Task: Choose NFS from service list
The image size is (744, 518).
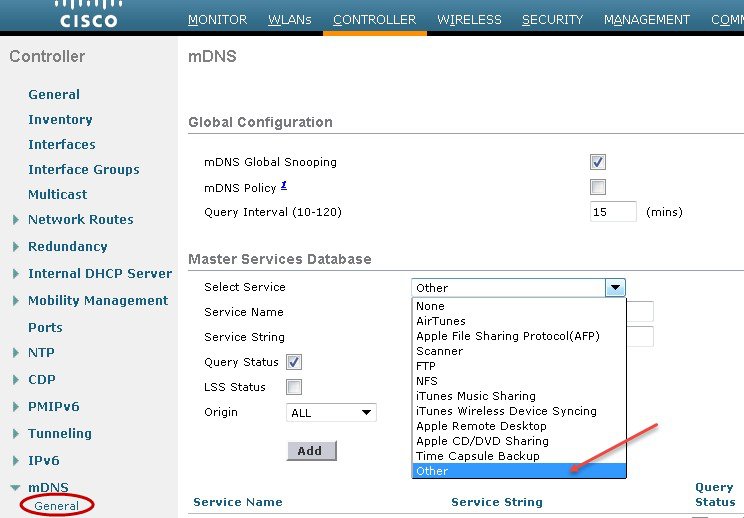Action: tap(519, 381)
